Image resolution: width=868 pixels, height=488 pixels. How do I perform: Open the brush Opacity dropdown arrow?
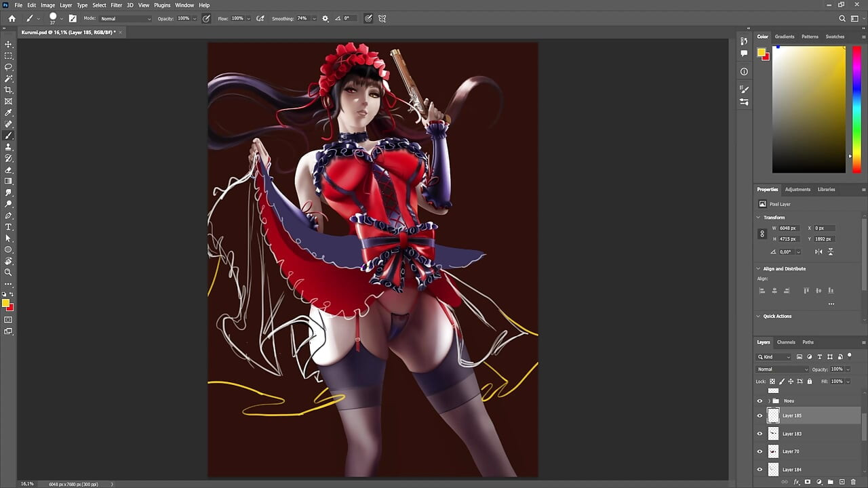pyautogui.click(x=194, y=18)
